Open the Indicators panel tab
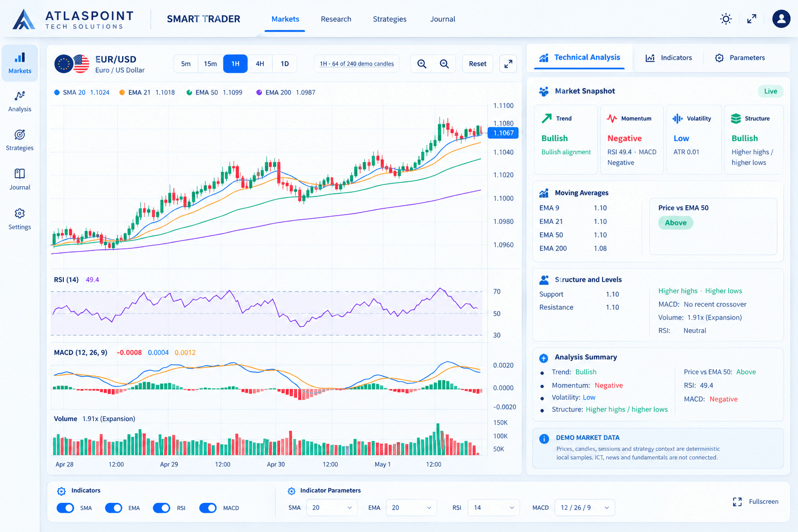The width and height of the screenshot is (798, 532). [x=669, y=58]
